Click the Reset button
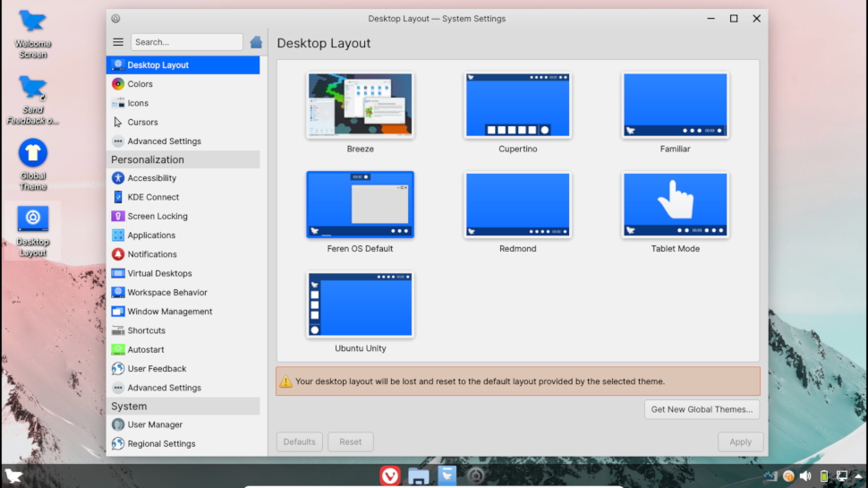868x488 pixels. pyautogui.click(x=351, y=442)
